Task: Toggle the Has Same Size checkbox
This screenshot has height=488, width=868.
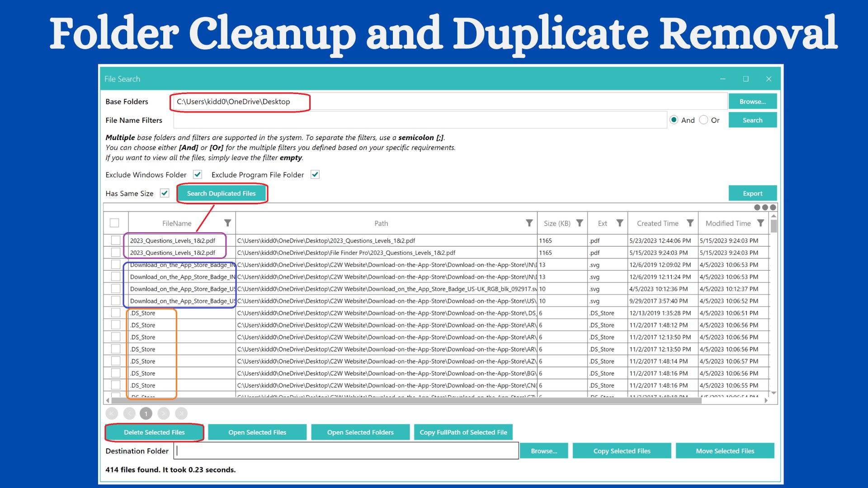Action: [x=165, y=193]
